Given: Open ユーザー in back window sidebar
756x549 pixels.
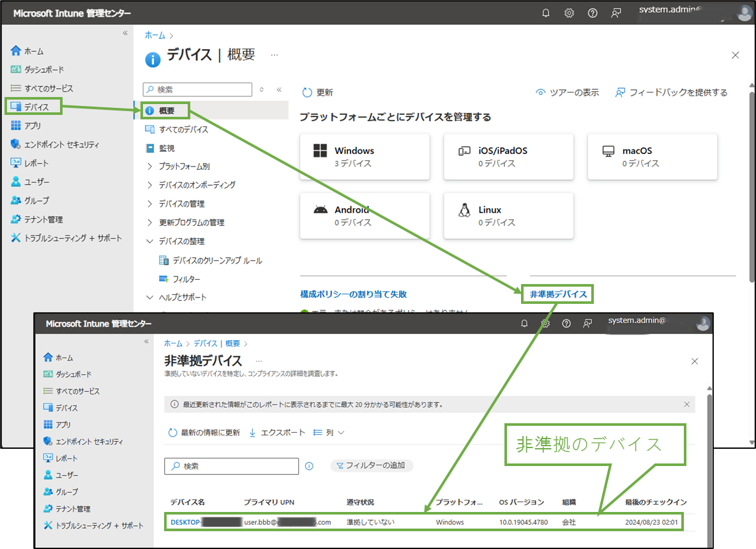Looking at the screenshot, I should (30, 182).
